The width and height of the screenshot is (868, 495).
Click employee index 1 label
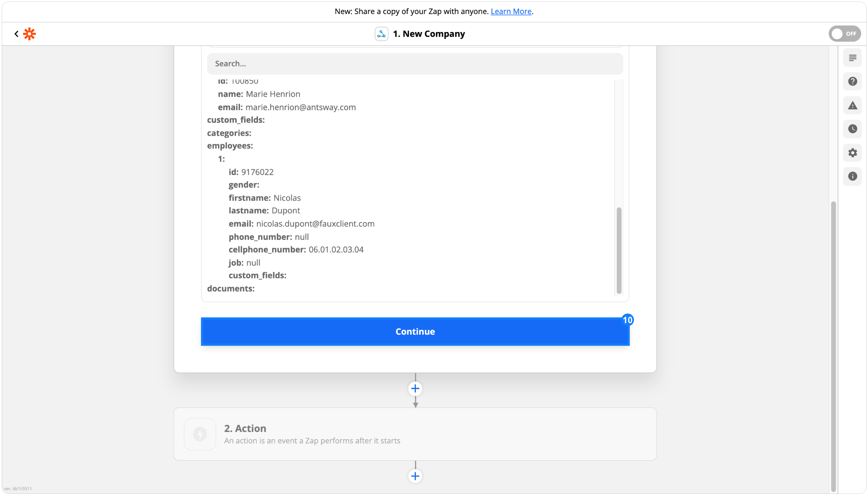[x=221, y=159]
